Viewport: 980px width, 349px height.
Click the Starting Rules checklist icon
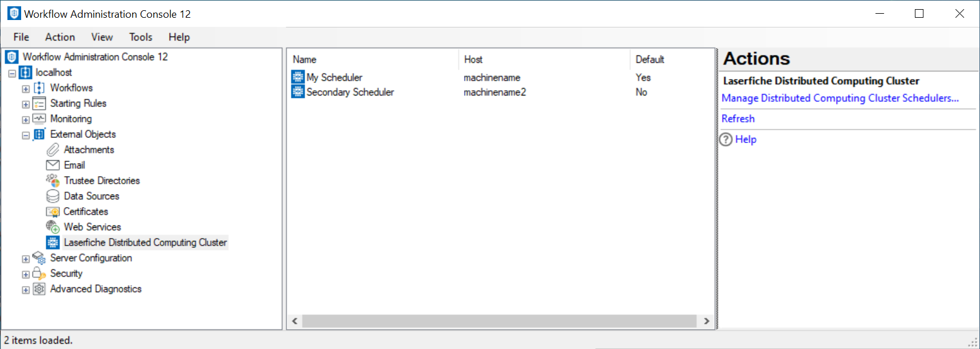point(39,104)
